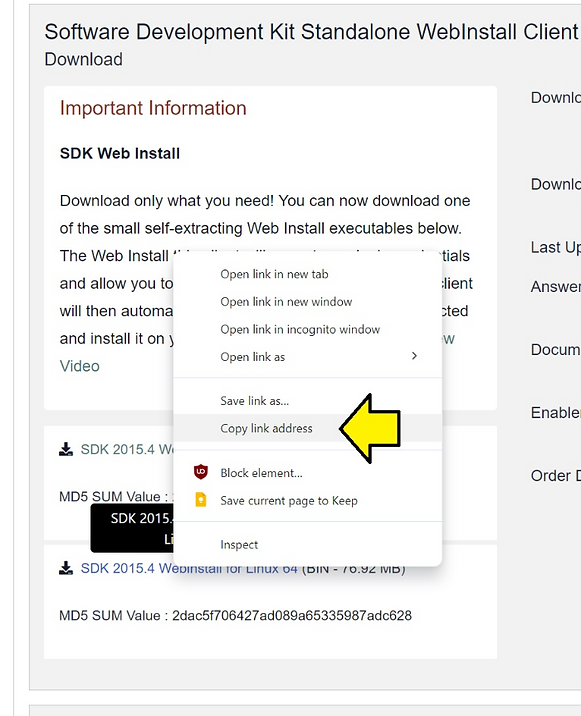Click the Enable sidebar label
The width and height of the screenshot is (581, 716).
point(556,413)
